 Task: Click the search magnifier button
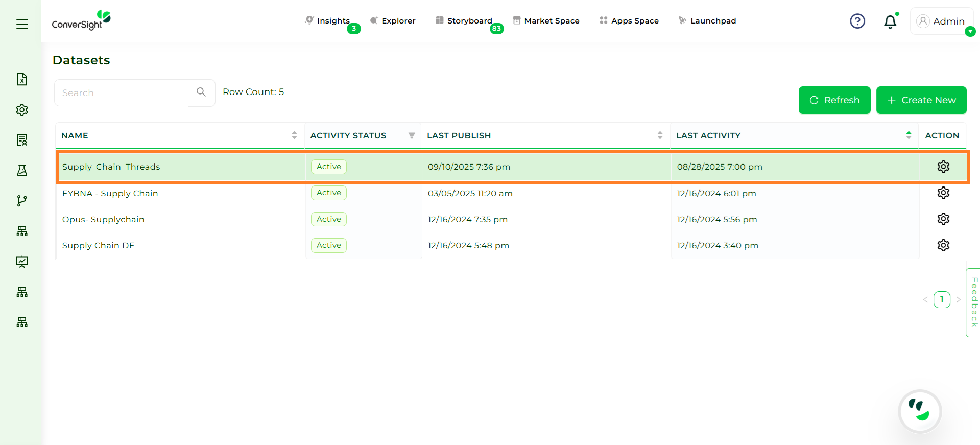[x=201, y=92]
